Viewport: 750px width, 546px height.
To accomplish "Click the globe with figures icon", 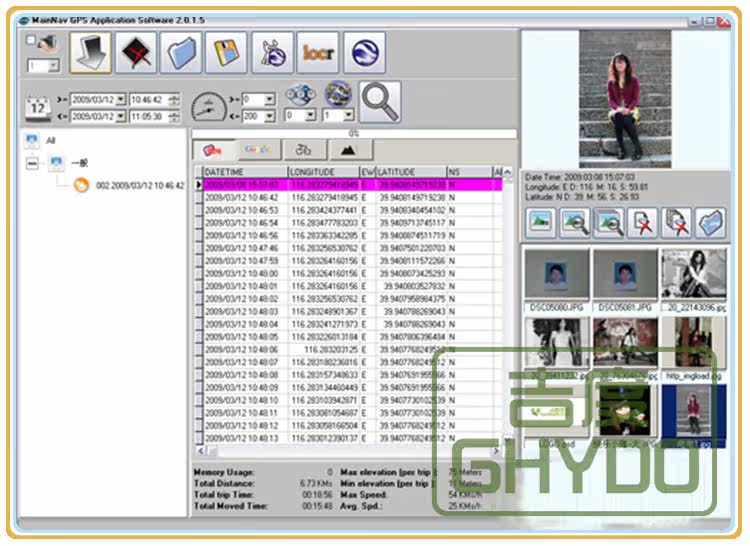I will click(272, 53).
